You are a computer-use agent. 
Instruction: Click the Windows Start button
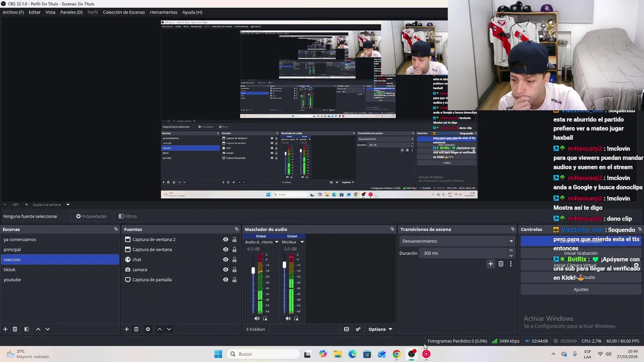(x=218, y=354)
